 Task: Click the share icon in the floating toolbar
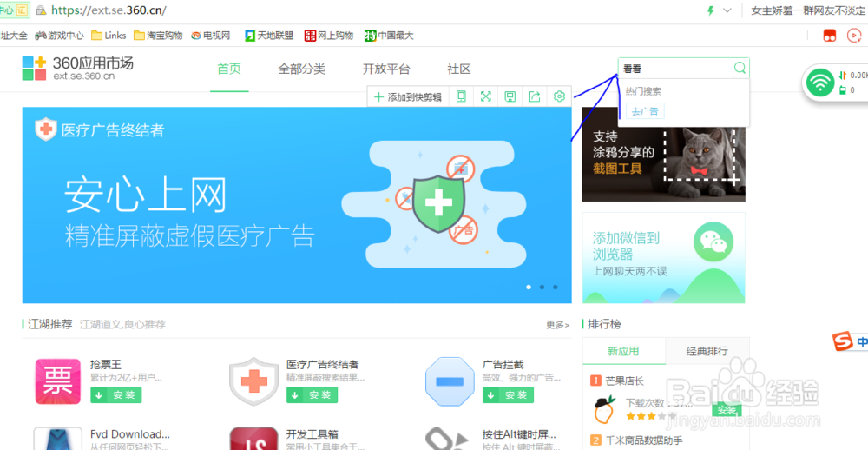tap(534, 97)
